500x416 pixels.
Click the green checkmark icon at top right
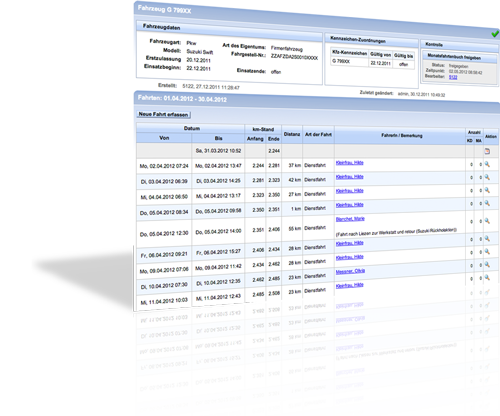coord(495,34)
